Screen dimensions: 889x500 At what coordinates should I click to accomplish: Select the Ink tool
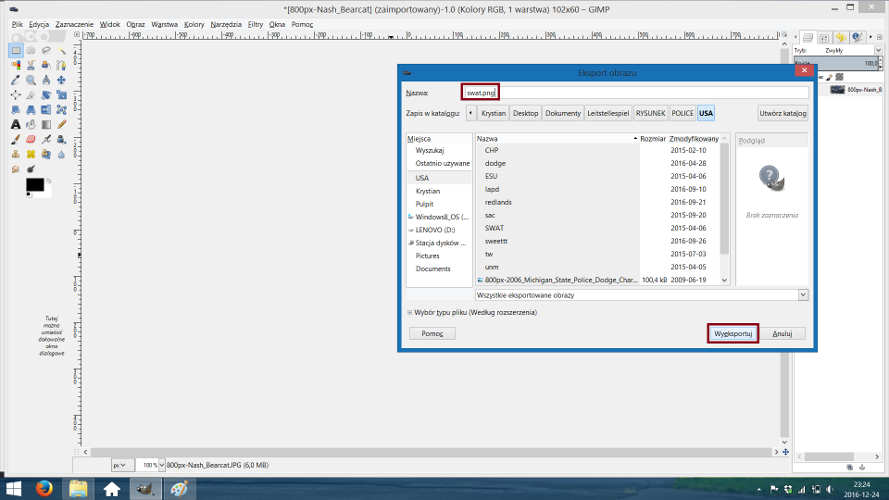[61, 139]
